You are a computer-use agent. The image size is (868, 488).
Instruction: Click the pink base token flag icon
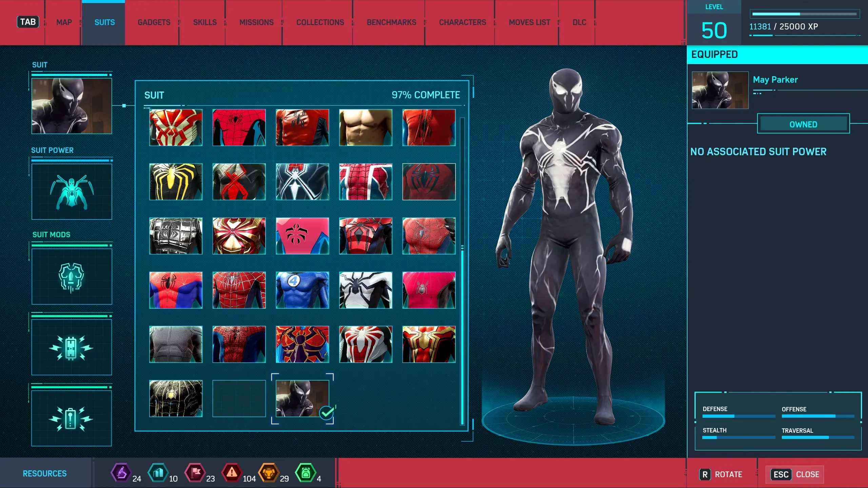[195, 472]
